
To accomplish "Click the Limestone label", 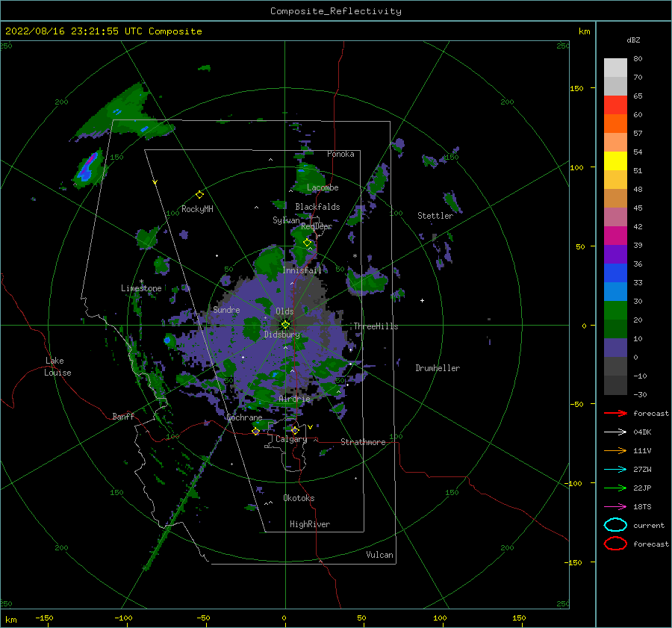I will coord(141,288).
